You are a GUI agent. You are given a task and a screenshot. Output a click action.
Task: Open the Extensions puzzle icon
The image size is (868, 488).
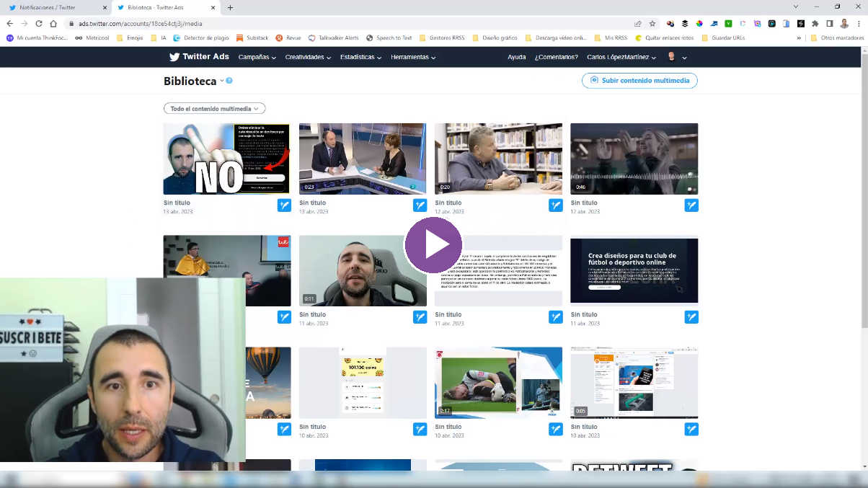pos(815,24)
